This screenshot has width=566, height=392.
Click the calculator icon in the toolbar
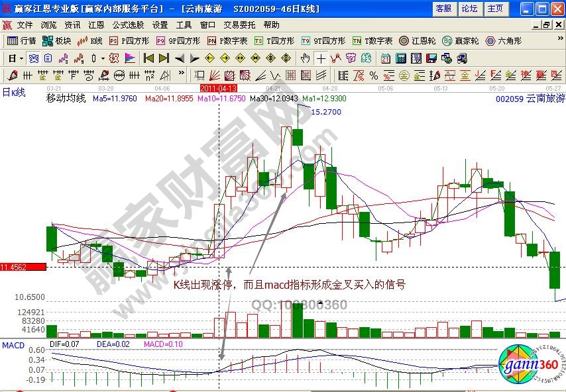(x=400, y=58)
